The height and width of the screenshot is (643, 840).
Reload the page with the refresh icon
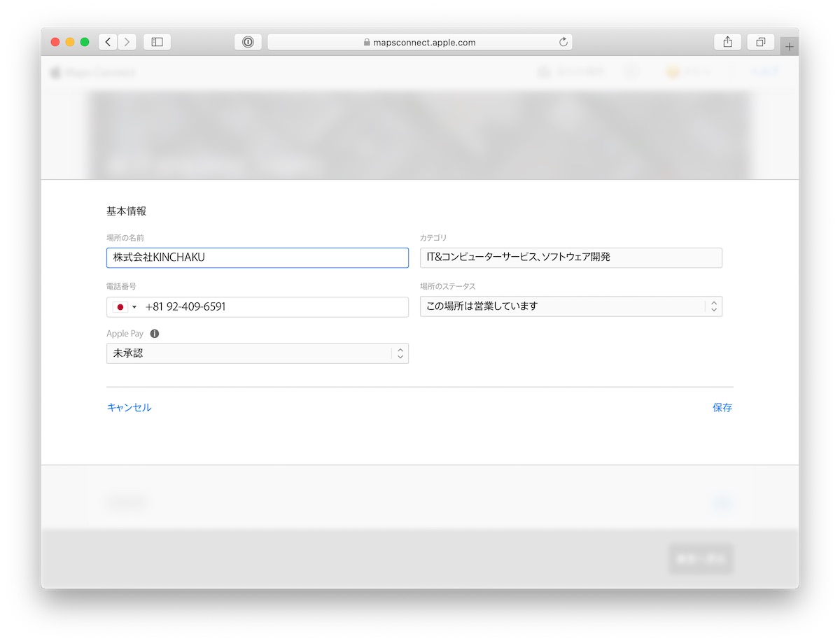coord(563,42)
